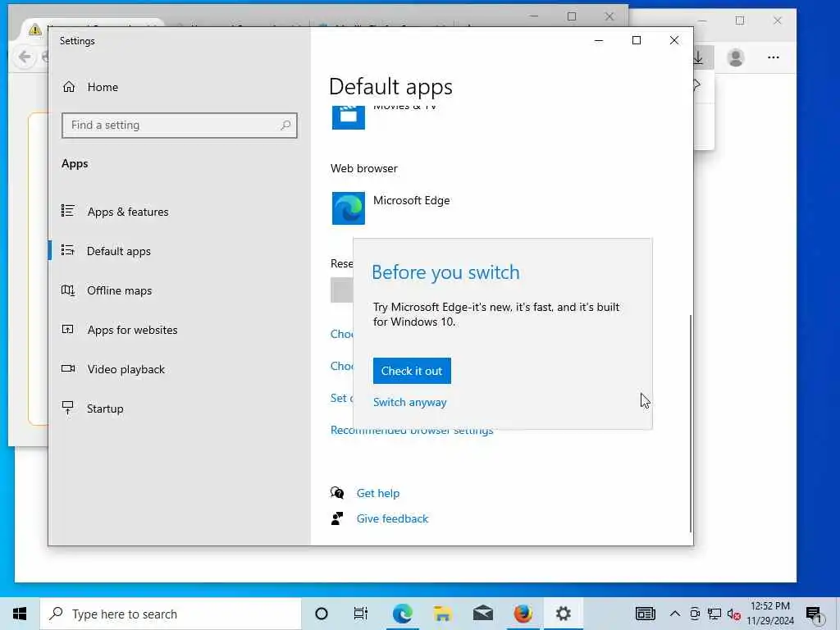The width and height of the screenshot is (840, 630).
Task: Minimize the Settings window
Action: pyautogui.click(x=599, y=40)
